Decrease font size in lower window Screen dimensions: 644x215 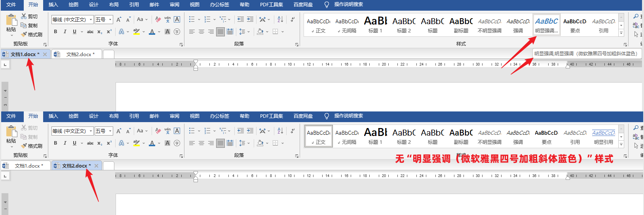(x=128, y=131)
